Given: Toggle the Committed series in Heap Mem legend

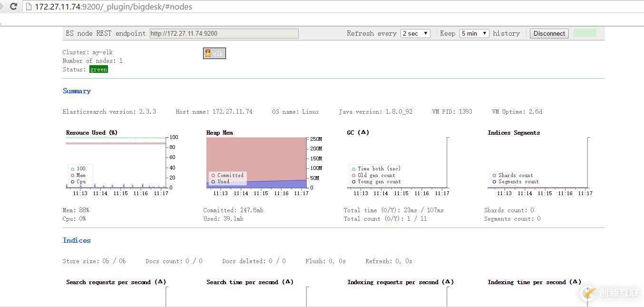Looking at the screenshot, I should [227, 175].
